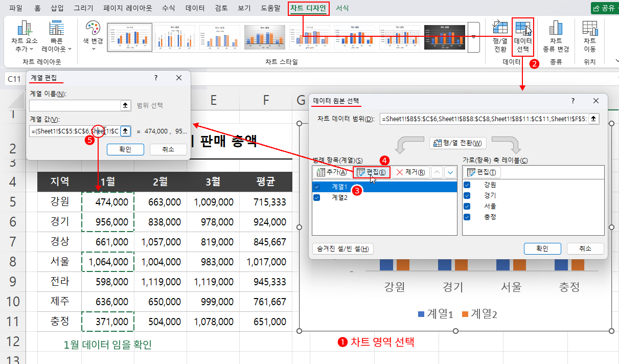Select cell with 1,064,000
619x364 pixels.
click(x=108, y=262)
